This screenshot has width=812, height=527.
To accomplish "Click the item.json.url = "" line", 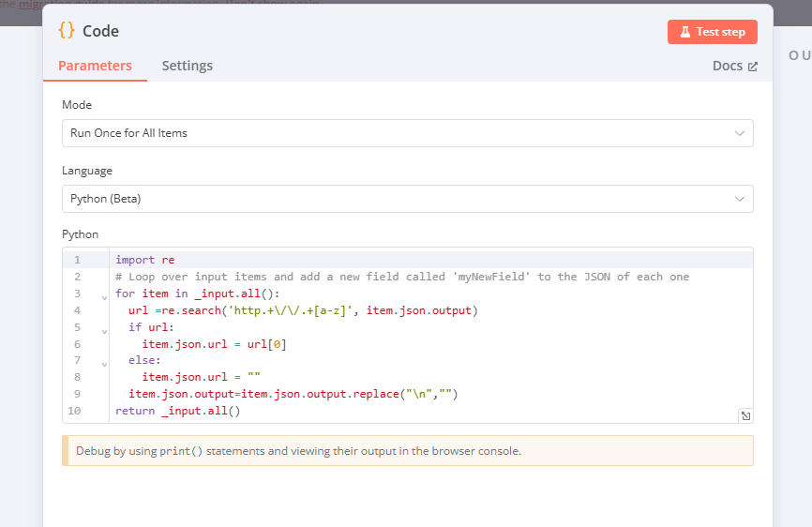I will [x=201, y=377].
